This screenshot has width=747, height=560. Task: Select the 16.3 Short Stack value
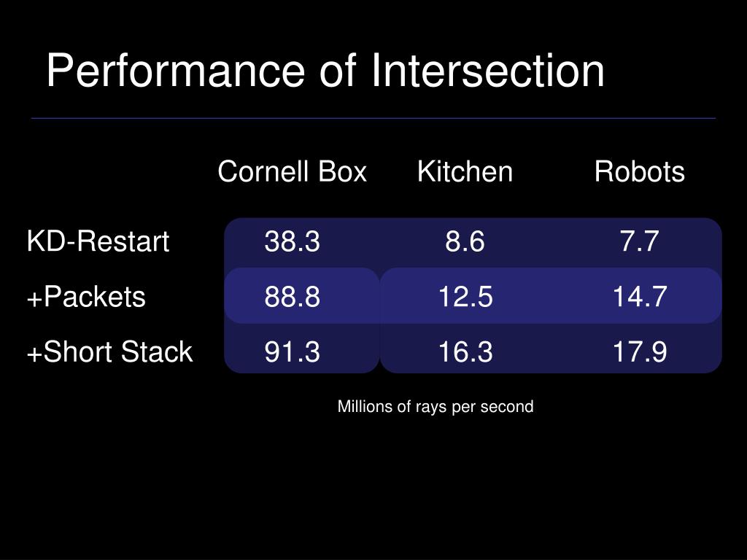click(465, 352)
